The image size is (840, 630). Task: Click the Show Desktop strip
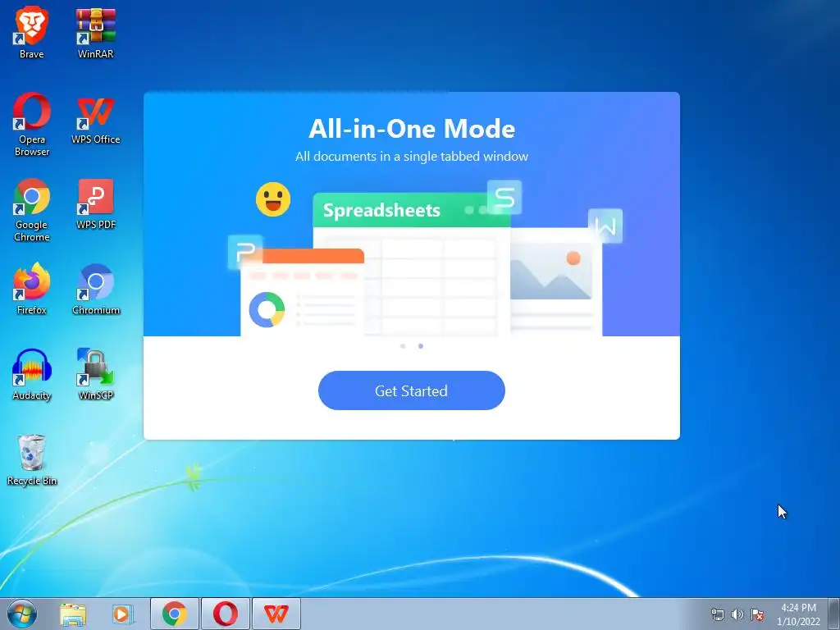coord(834,614)
